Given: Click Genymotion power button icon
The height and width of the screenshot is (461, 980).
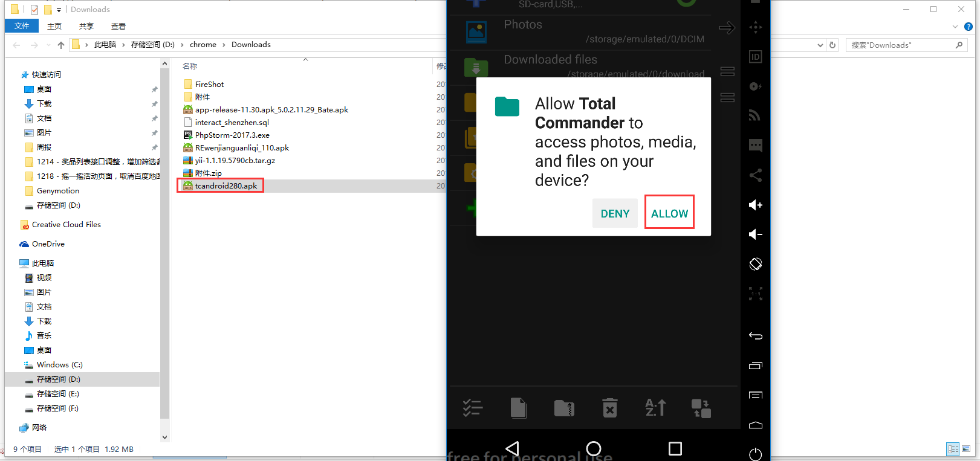Looking at the screenshot, I should tap(755, 454).
